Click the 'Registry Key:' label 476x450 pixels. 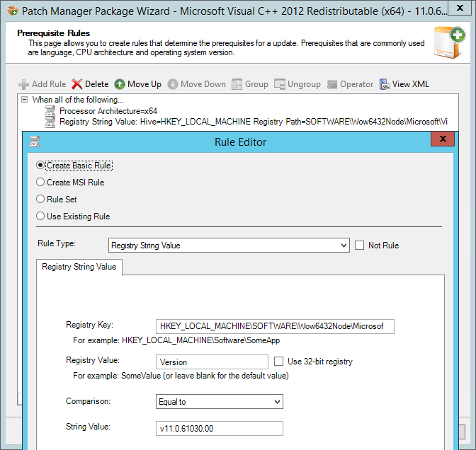click(89, 325)
